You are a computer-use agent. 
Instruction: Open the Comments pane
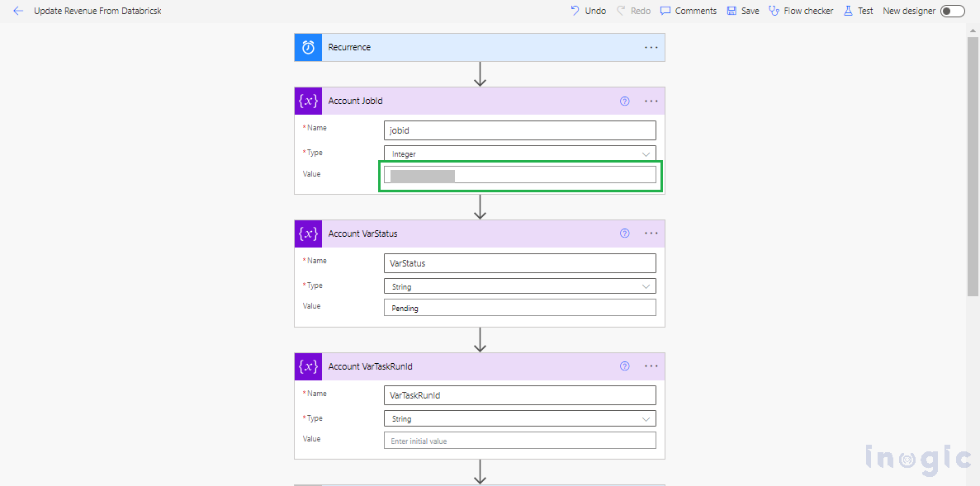click(689, 11)
